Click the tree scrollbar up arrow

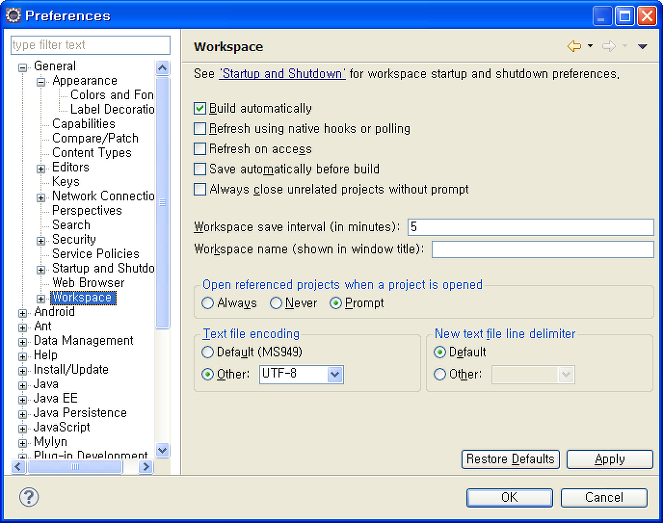[x=162, y=68]
